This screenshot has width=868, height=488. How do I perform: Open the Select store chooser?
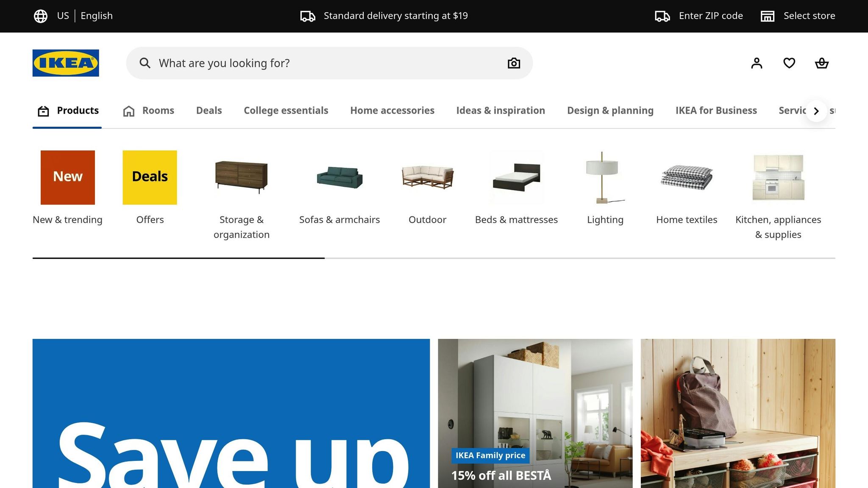798,16
